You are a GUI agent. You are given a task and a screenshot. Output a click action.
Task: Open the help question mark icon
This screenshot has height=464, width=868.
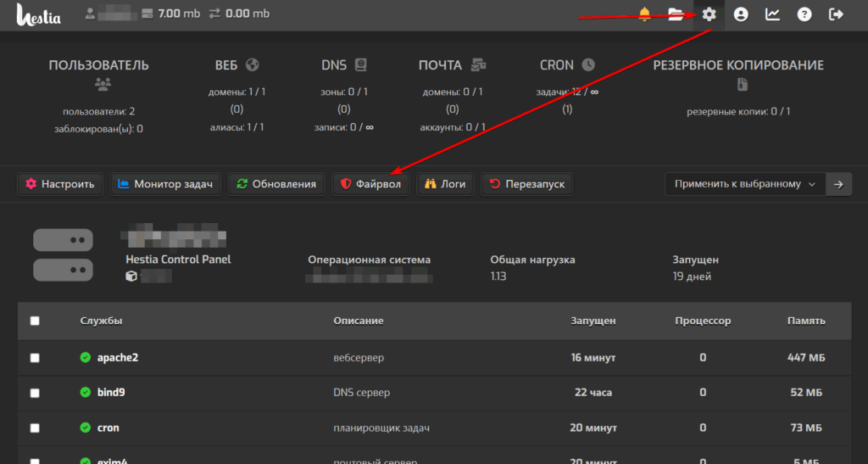pyautogui.click(x=804, y=14)
